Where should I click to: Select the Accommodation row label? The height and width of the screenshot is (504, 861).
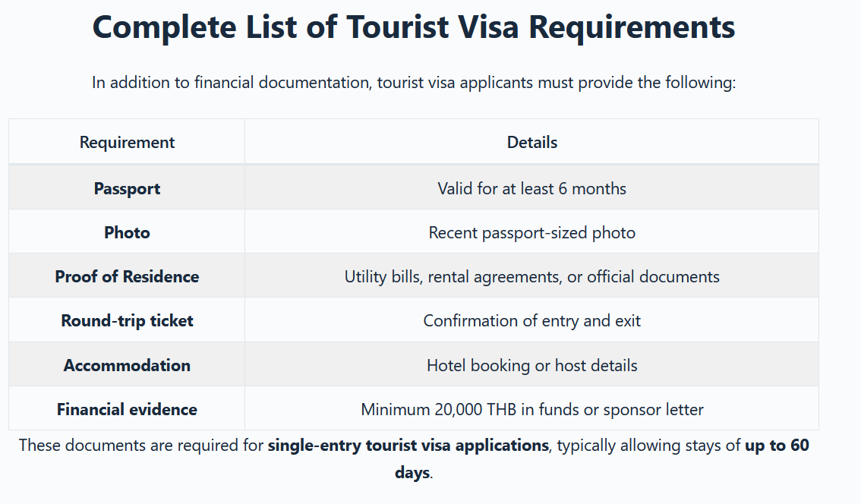127,365
